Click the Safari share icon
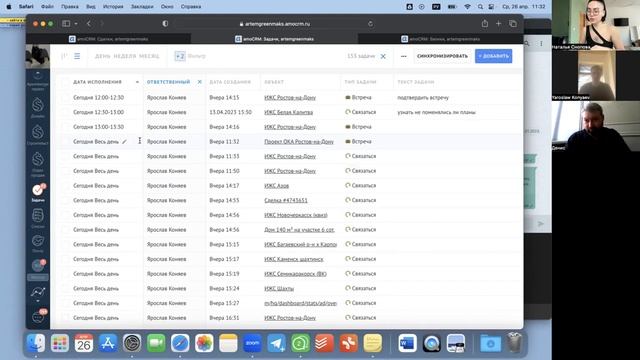The height and width of the screenshot is (360, 640). [484, 24]
